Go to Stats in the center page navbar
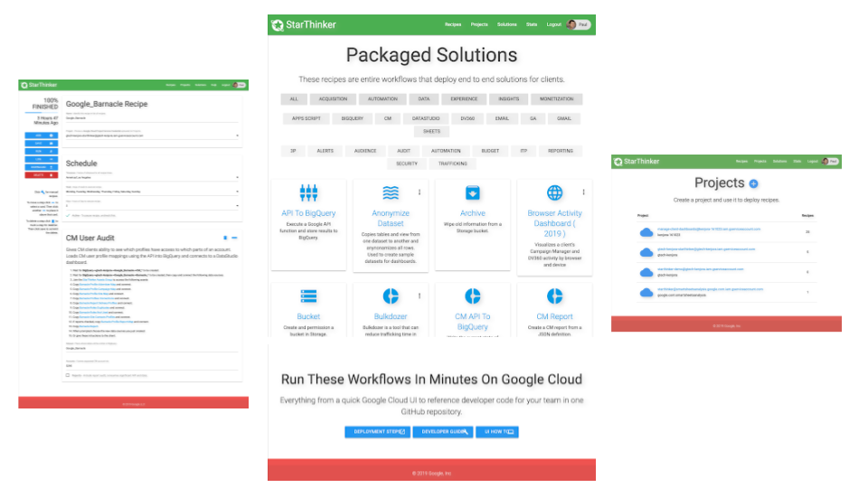Viewport: 868px width, 488px height. 531,24
